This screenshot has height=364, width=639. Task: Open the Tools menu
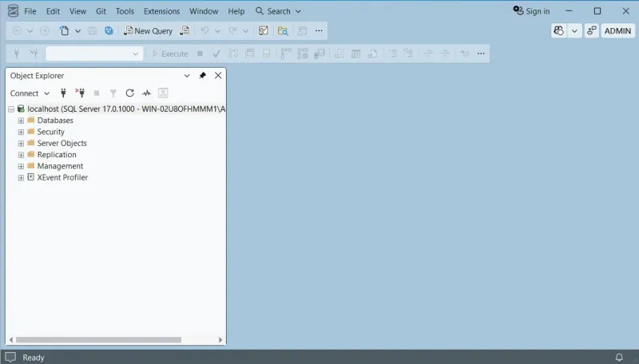[125, 11]
